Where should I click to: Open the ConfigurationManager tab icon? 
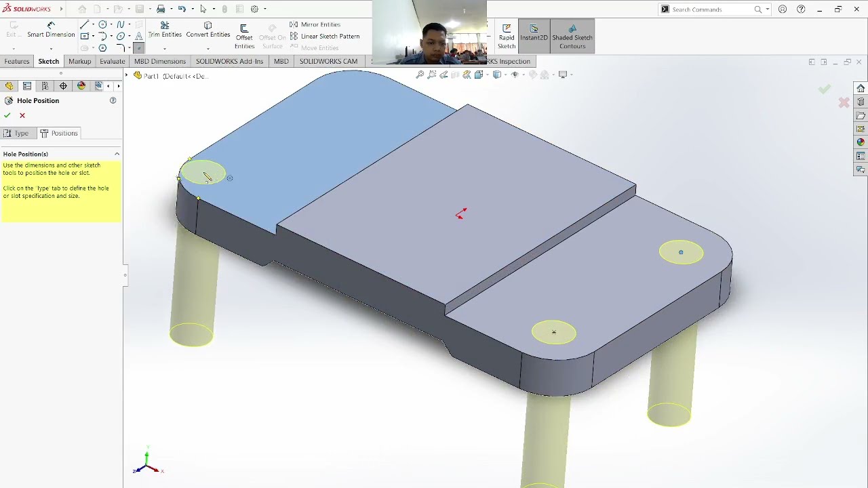[45, 86]
